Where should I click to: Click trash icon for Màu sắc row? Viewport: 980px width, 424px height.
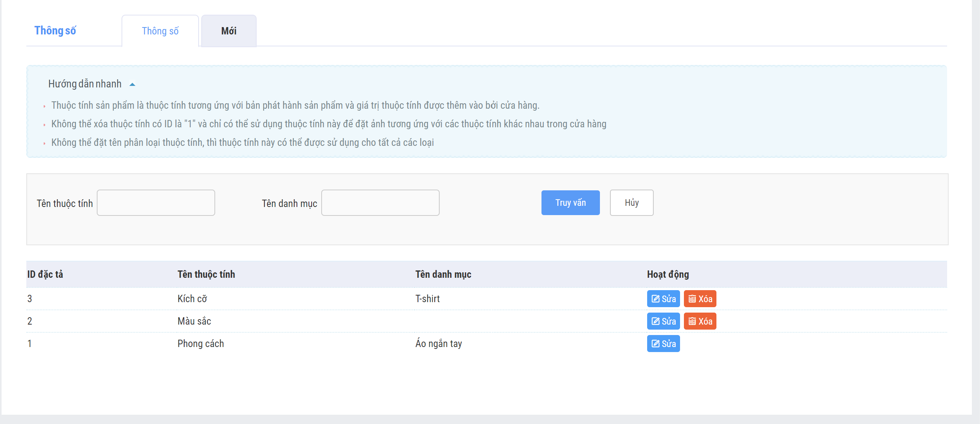click(x=692, y=321)
